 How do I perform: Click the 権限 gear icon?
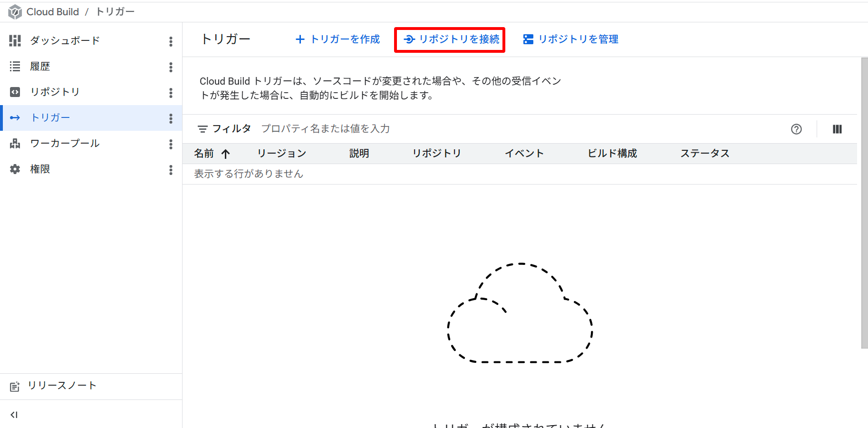tap(15, 169)
